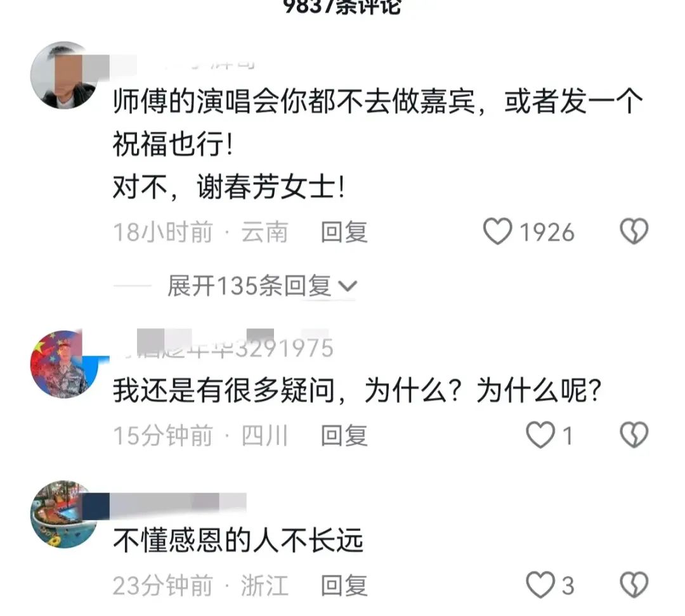Dislike the Yunnan comment via broken heart

(634, 231)
